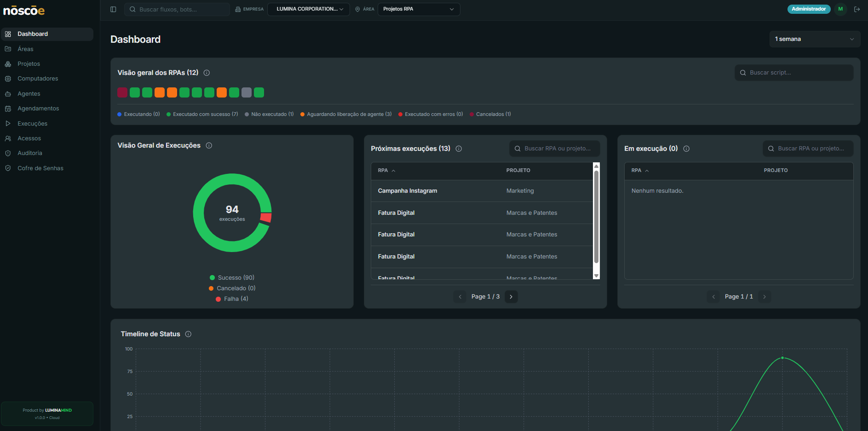This screenshot has width=868, height=431.
Task: Toggle Executado com sucesso (7) legend
Action: 202,114
